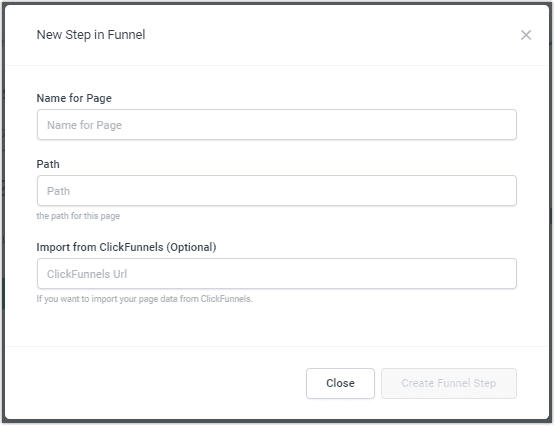Click into the Name for Page field
Viewport: 555px width, 426px height.
pos(277,125)
